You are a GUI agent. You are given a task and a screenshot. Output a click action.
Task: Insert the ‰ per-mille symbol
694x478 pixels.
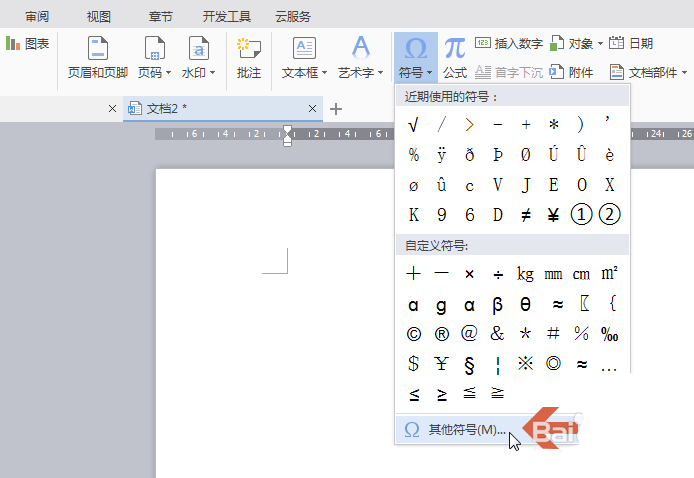point(609,334)
